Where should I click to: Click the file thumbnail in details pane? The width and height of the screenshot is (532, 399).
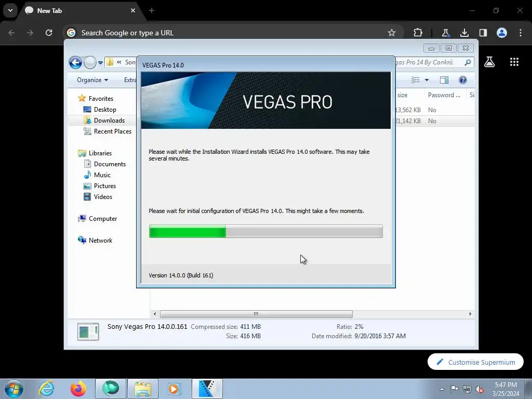(x=88, y=331)
